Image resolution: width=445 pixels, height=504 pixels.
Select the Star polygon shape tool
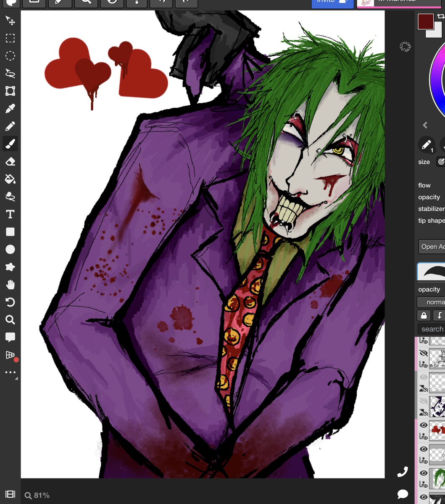(x=10, y=267)
